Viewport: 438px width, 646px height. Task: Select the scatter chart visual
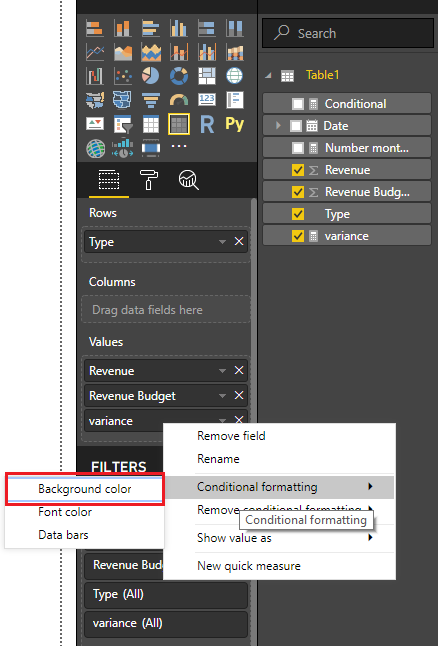pyautogui.click(x=123, y=76)
